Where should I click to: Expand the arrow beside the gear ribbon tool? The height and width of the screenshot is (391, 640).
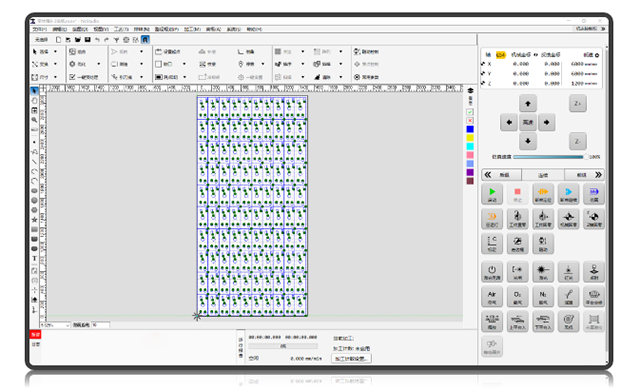click(x=99, y=64)
